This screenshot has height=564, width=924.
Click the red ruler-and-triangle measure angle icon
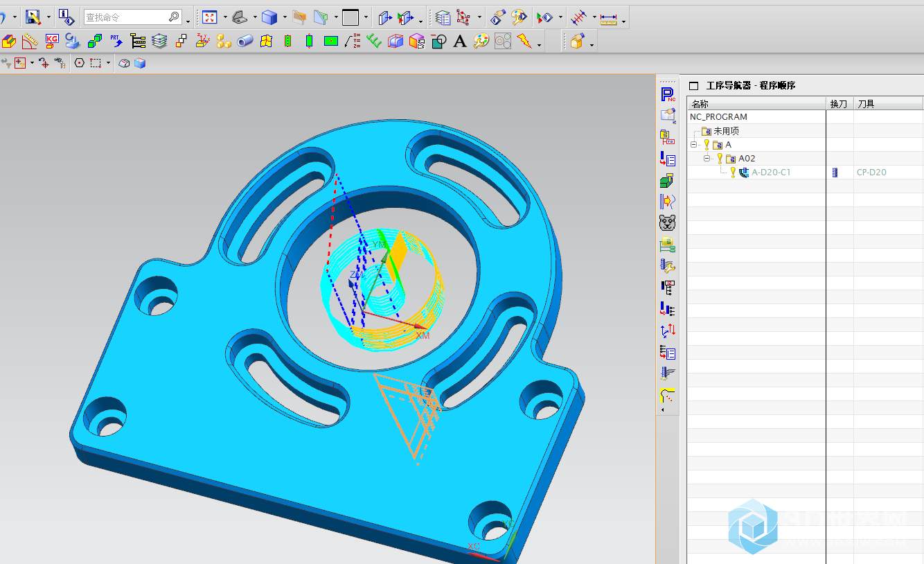tap(29, 42)
